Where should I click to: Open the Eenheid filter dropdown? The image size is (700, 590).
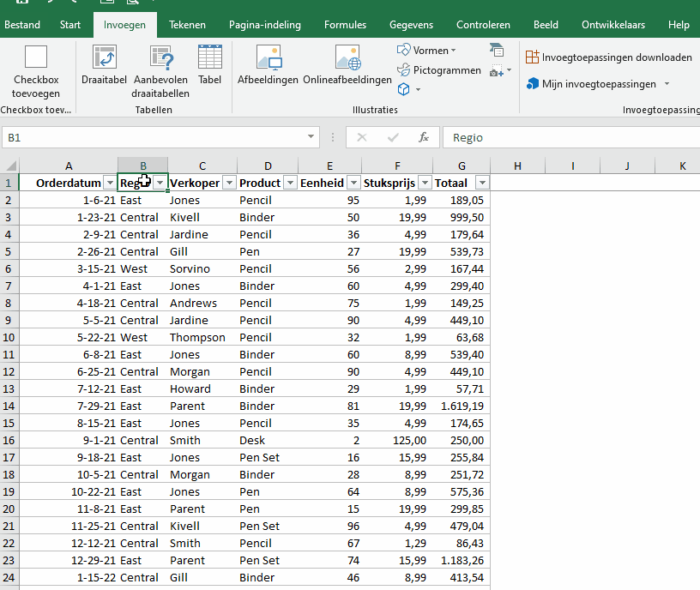pos(353,183)
